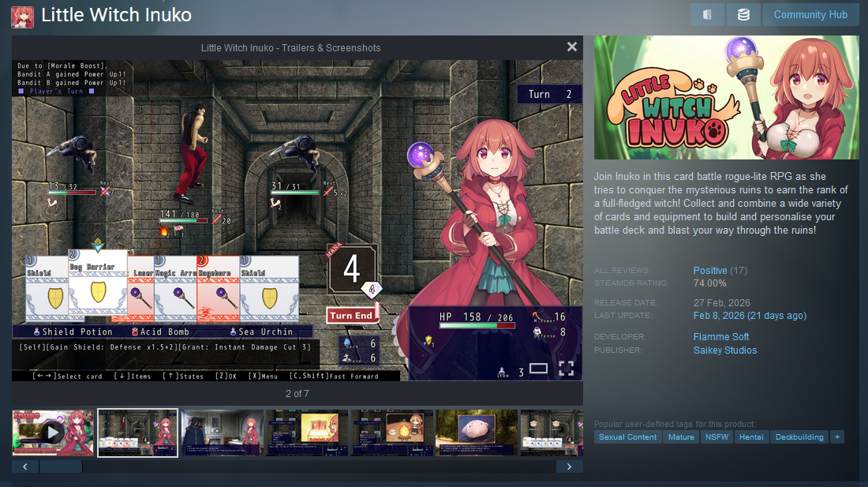868x487 pixels.
Task: Click the Shield Potion item
Action: [x=73, y=332]
